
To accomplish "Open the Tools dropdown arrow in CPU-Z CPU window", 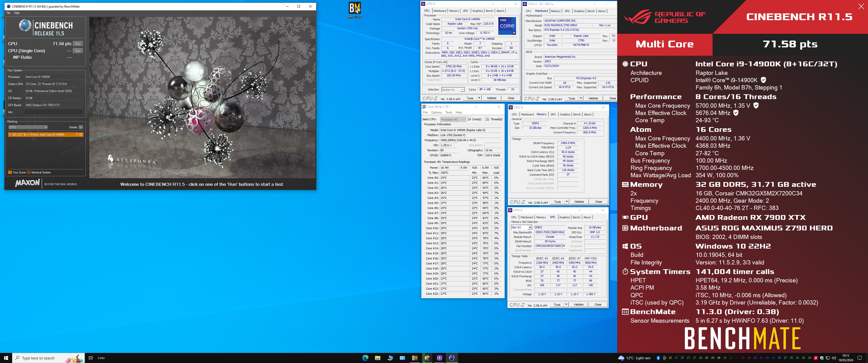I will [x=479, y=98].
